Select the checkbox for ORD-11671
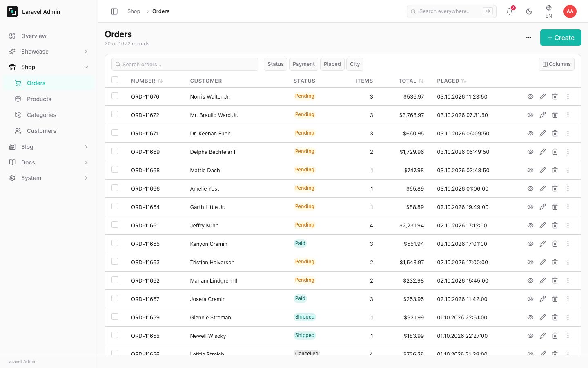Screen dimensions: 588x368 pos(115,132)
